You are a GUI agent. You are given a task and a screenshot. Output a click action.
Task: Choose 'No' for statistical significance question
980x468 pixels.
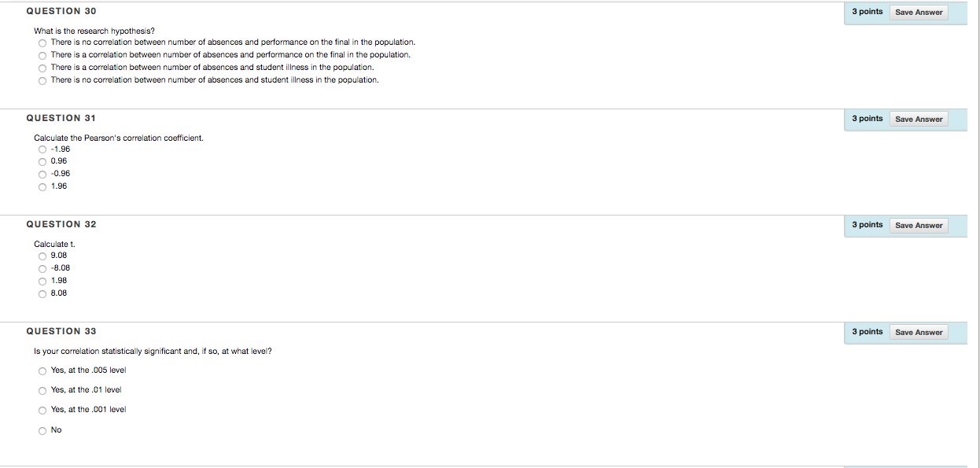42,430
